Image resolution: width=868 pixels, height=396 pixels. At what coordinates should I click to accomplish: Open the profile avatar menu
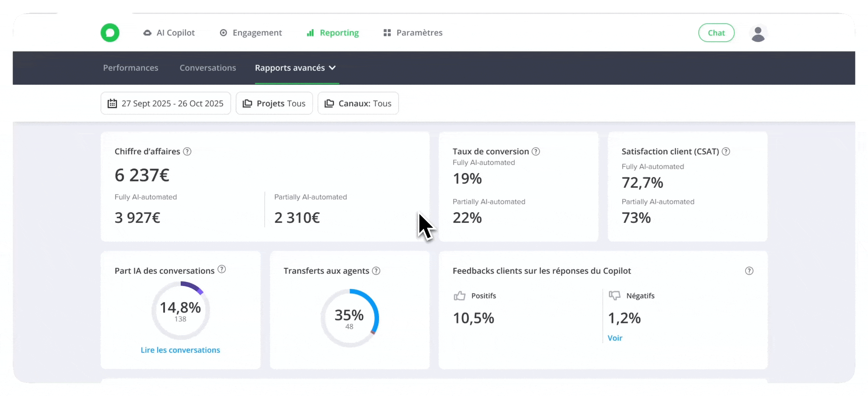click(x=758, y=34)
